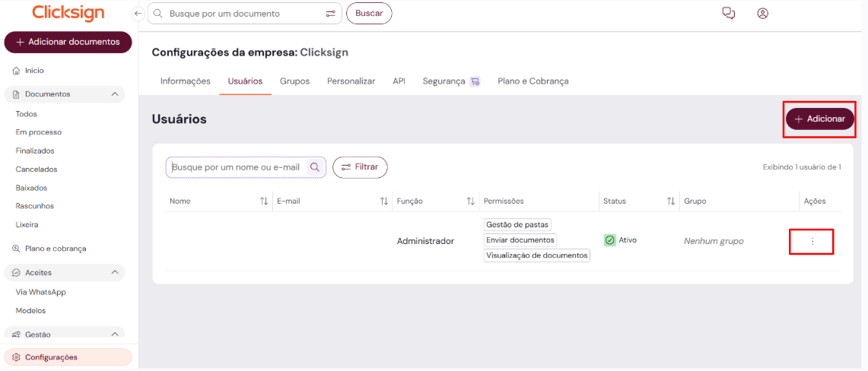Open the Plano e Cobrança tab

[x=533, y=81]
